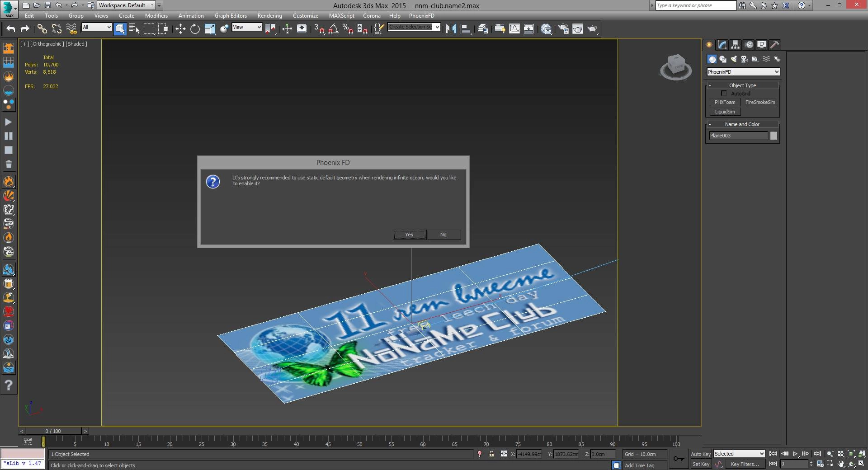Activate the Select Object tool
The width and height of the screenshot is (868, 470).
point(120,29)
